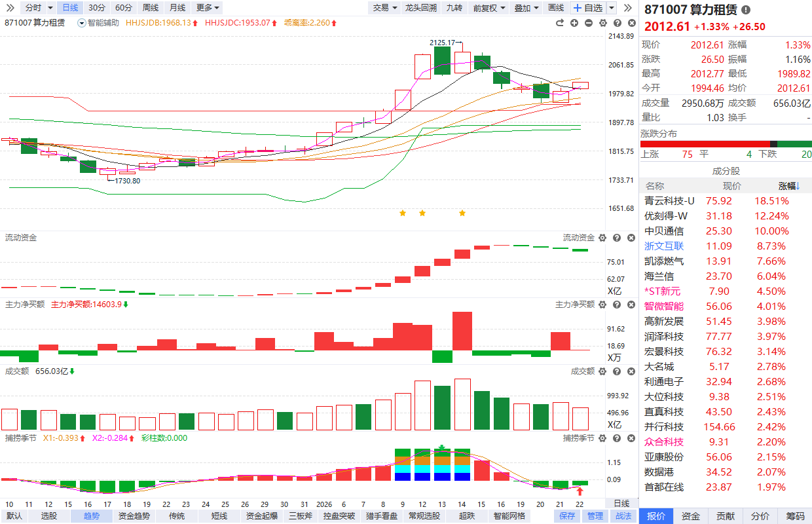
Task: Expand toolbar with double-chevron at top left
Action: (10, 8)
